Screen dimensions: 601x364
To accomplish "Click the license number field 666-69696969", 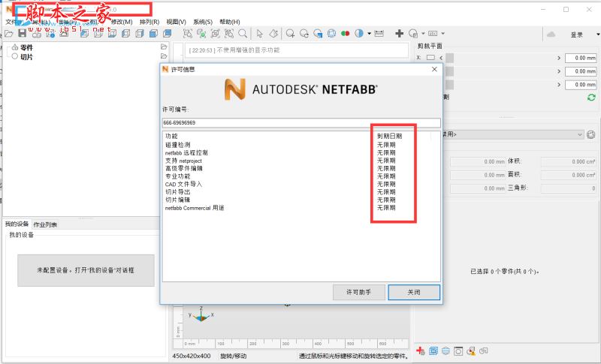I will click(x=301, y=123).
